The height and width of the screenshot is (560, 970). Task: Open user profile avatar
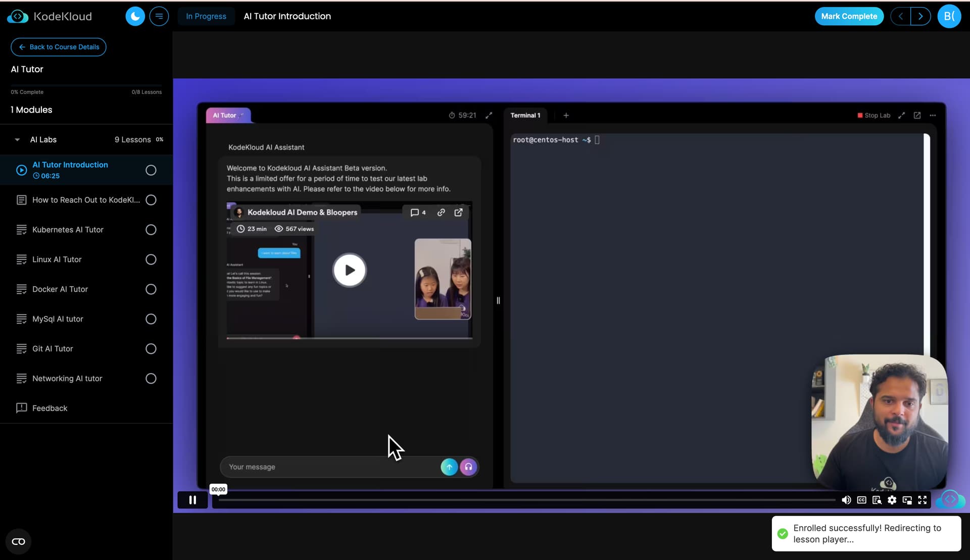949,16
